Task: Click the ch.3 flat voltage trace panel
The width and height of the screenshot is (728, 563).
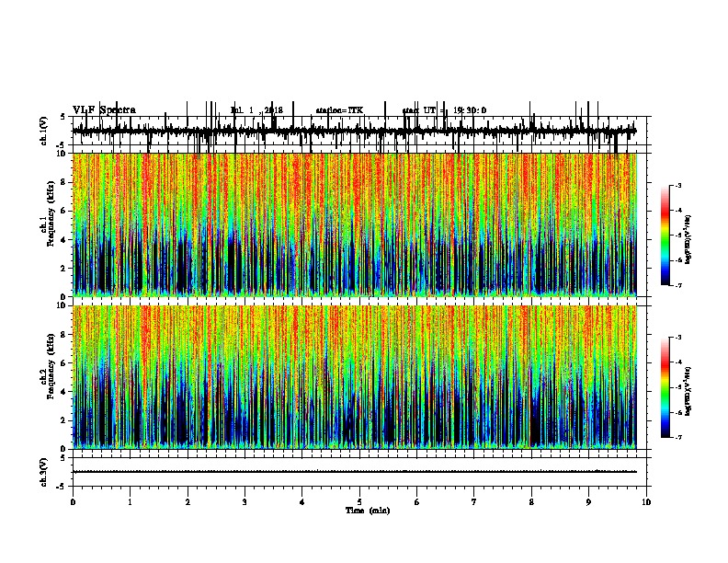Action: click(359, 472)
